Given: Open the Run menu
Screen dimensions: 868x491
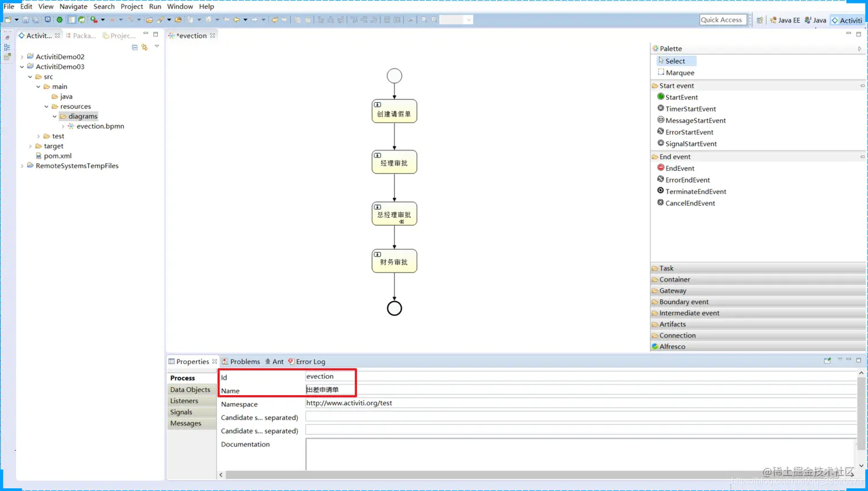Looking at the screenshot, I should [155, 6].
